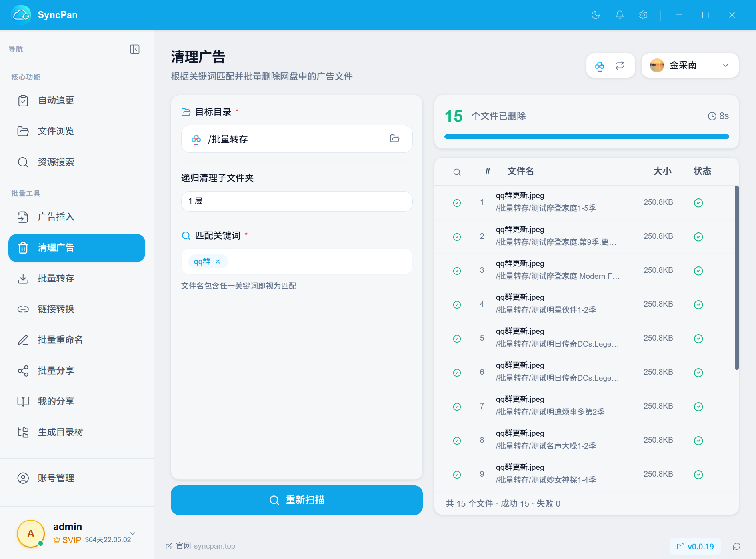Open the syncpan.top official site link

214,546
